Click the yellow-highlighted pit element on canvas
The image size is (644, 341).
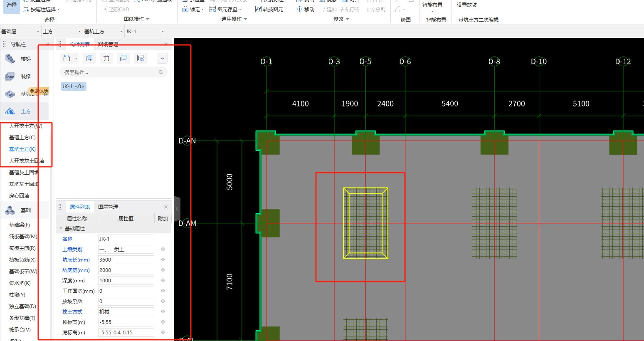pyautogui.click(x=365, y=223)
